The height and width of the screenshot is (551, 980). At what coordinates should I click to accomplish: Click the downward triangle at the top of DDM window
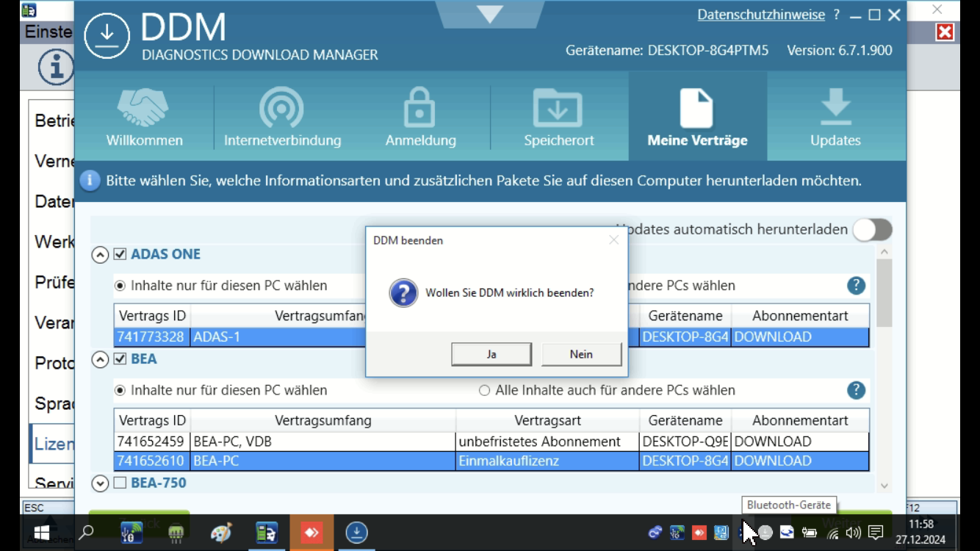click(x=490, y=14)
